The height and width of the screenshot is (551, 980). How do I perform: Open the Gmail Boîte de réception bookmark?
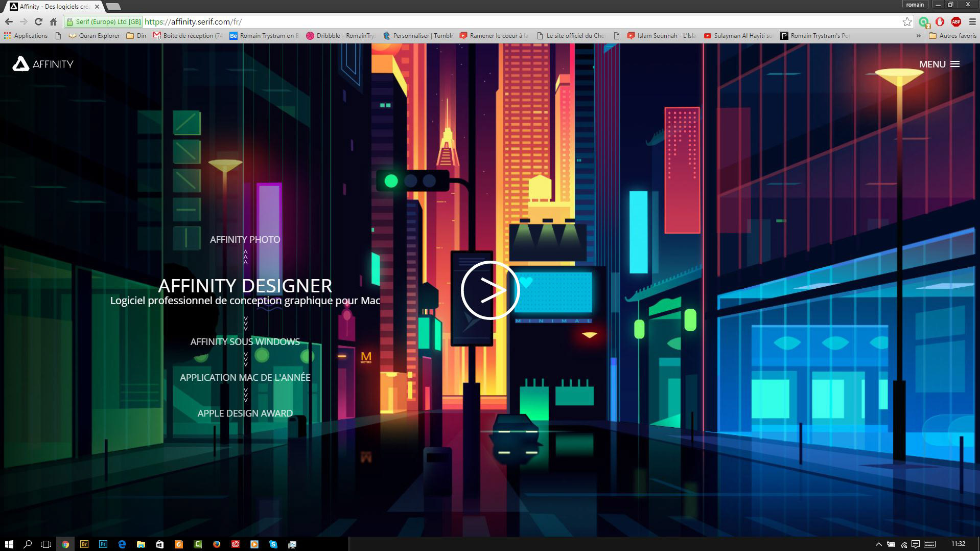point(188,36)
